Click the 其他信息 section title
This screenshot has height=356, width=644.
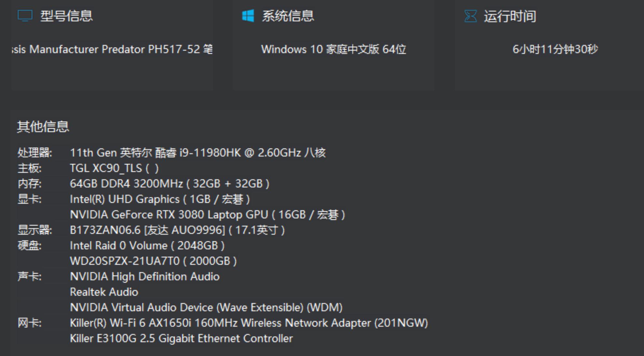coord(43,126)
